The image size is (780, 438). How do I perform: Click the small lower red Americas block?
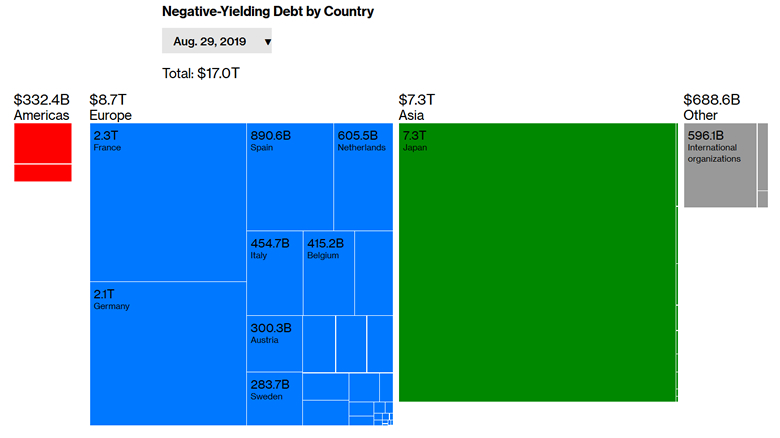tap(42, 173)
